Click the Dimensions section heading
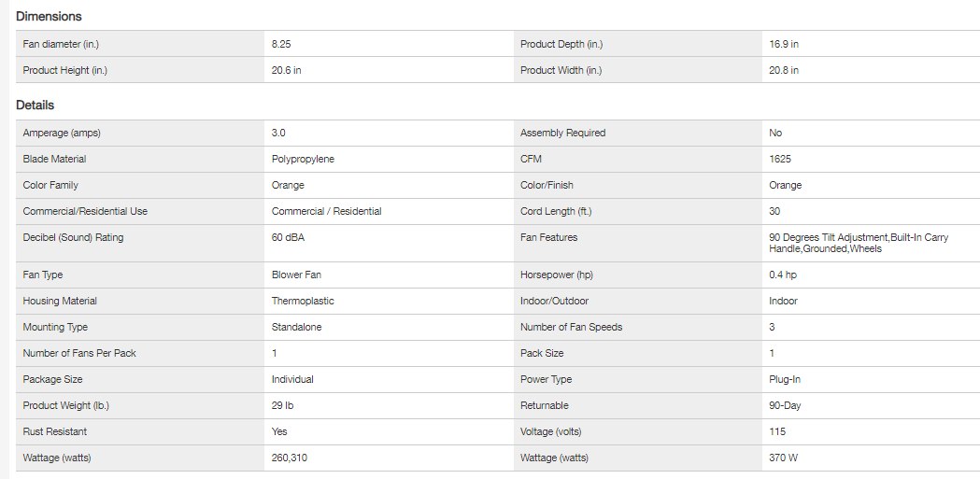980x479 pixels. [49, 17]
